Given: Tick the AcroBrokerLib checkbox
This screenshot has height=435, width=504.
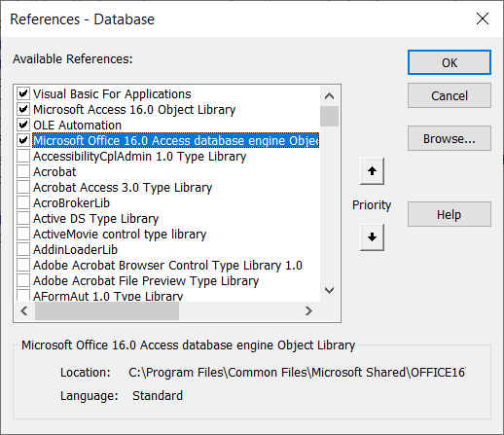Looking at the screenshot, I should pos(23,203).
